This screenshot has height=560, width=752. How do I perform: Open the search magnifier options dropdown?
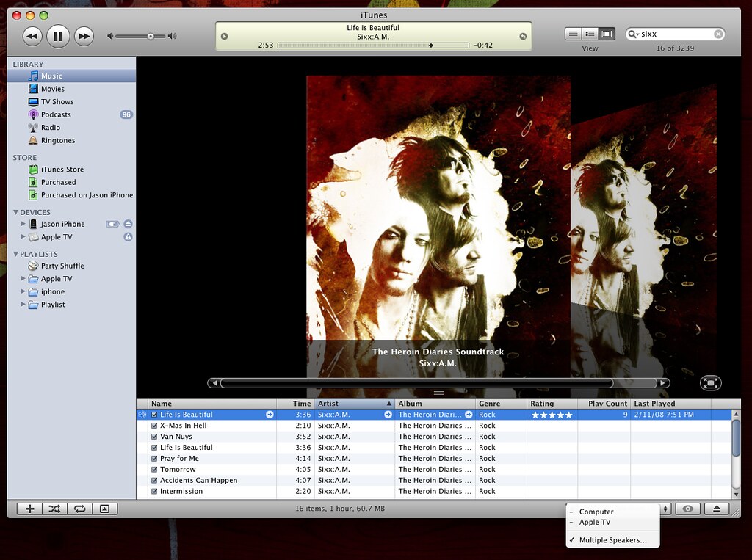click(634, 34)
